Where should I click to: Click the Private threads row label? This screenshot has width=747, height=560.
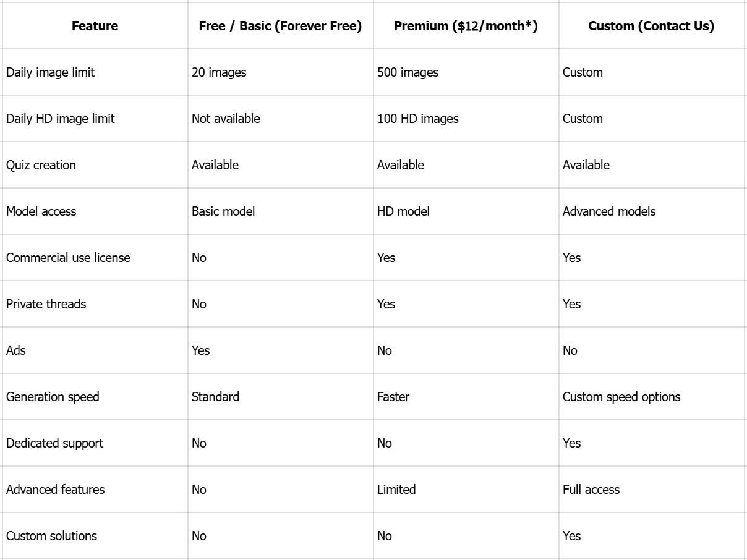46,304
